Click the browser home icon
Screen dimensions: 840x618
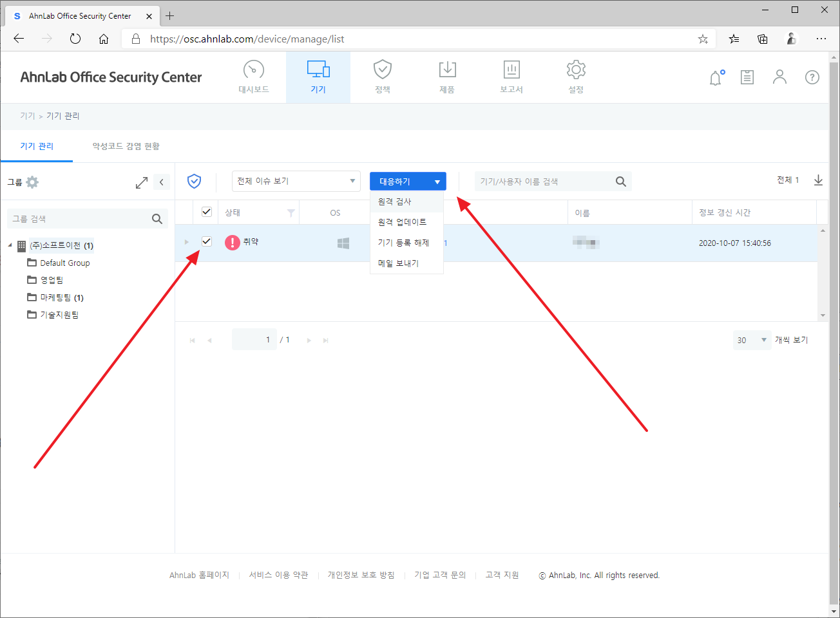pyautogui.click(x=104, y=39)
